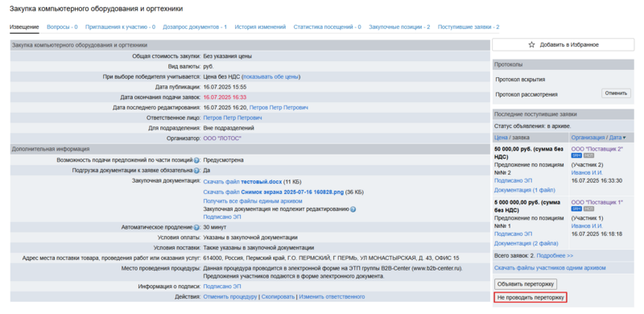644x314 pixels.
Task: Click 'показывать обе цены' link
Action: point(270,76)
